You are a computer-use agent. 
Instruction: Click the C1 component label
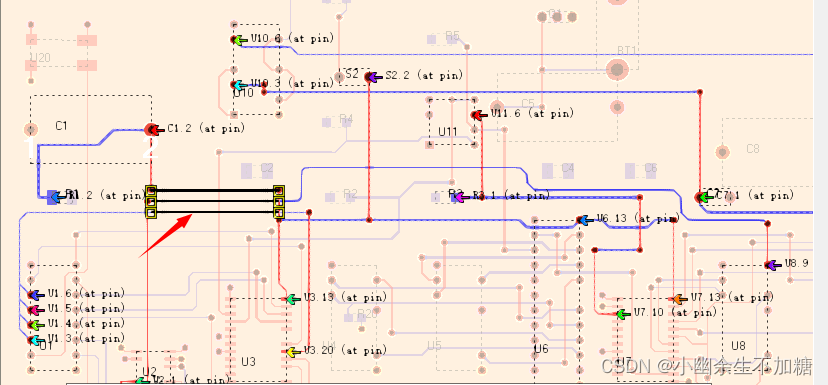click(x=61, y=126)
